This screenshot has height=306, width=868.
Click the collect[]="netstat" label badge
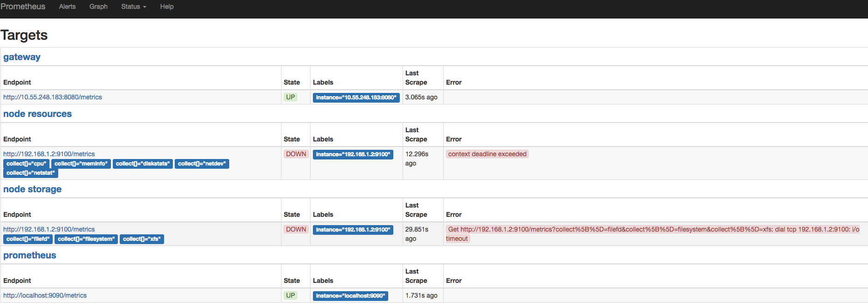[x=31, y=173]
